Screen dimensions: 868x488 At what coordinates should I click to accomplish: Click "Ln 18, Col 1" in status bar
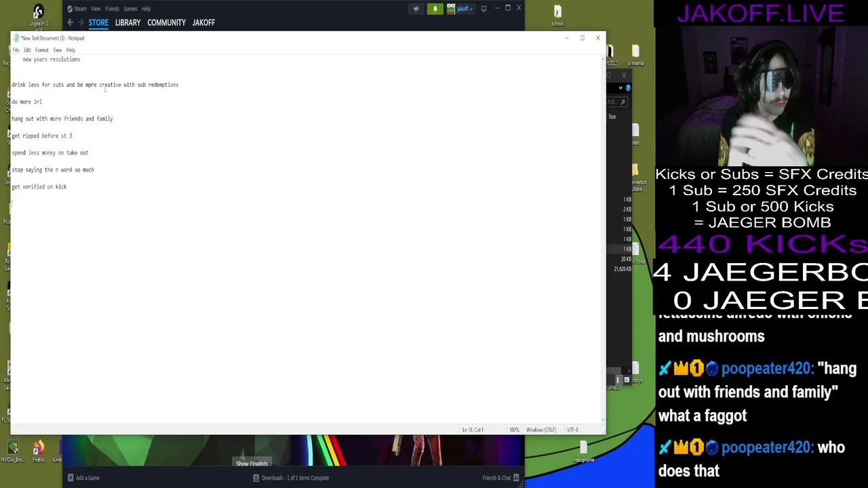click(x=473, y=430)
